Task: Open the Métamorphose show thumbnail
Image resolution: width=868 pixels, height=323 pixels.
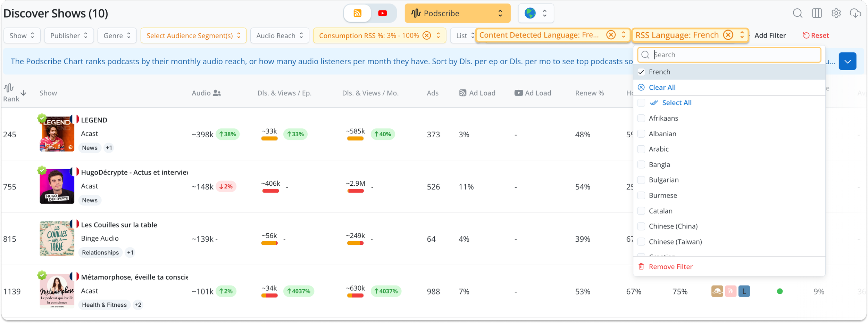Action: (57, 291)
